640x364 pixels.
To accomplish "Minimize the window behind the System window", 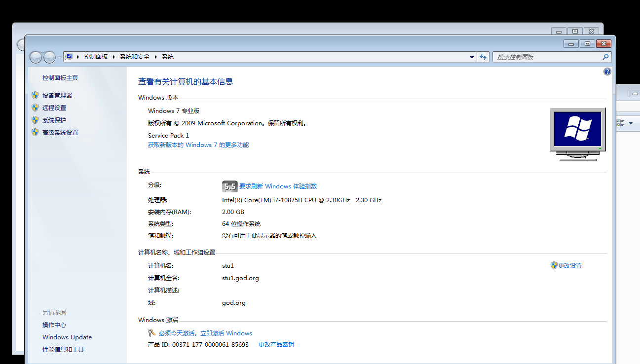I will (559, 31).
